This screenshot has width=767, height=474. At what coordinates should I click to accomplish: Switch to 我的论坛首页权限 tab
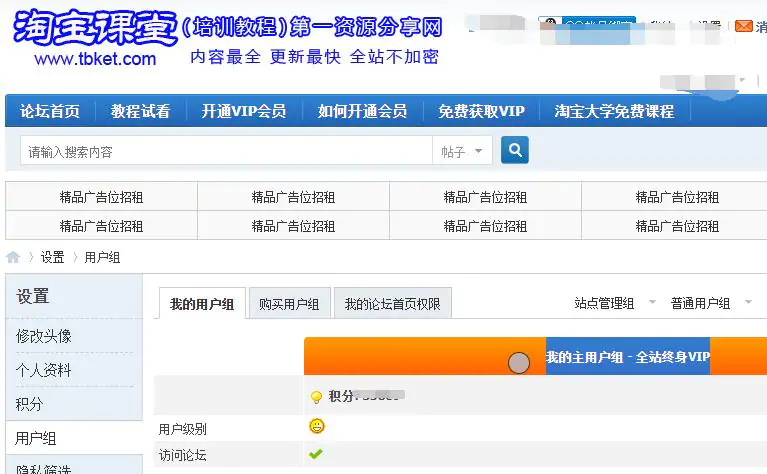392,303
